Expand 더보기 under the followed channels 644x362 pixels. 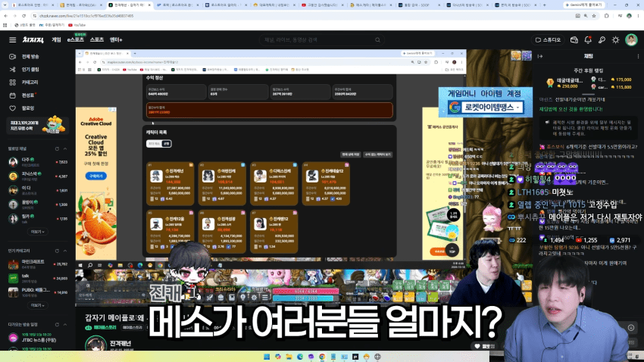click(x=37, y=232)
